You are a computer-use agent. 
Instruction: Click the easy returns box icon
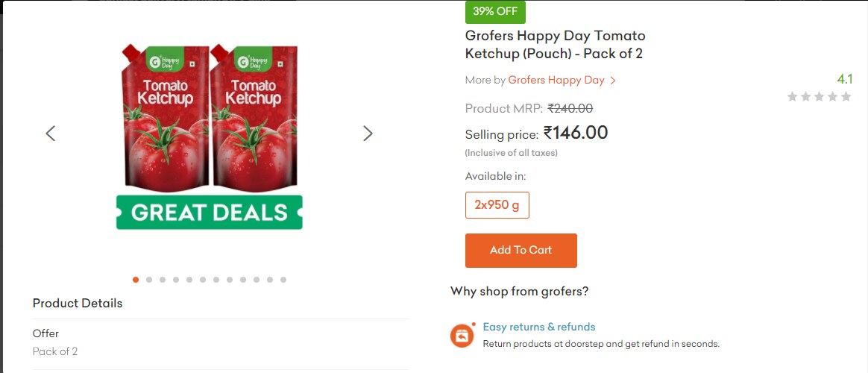click(x=462, y=336)
